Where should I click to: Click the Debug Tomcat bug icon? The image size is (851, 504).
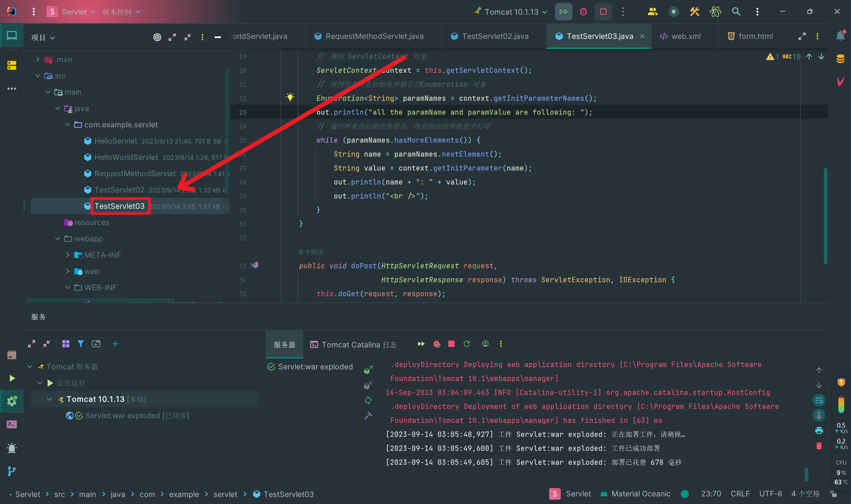[583, 12]
